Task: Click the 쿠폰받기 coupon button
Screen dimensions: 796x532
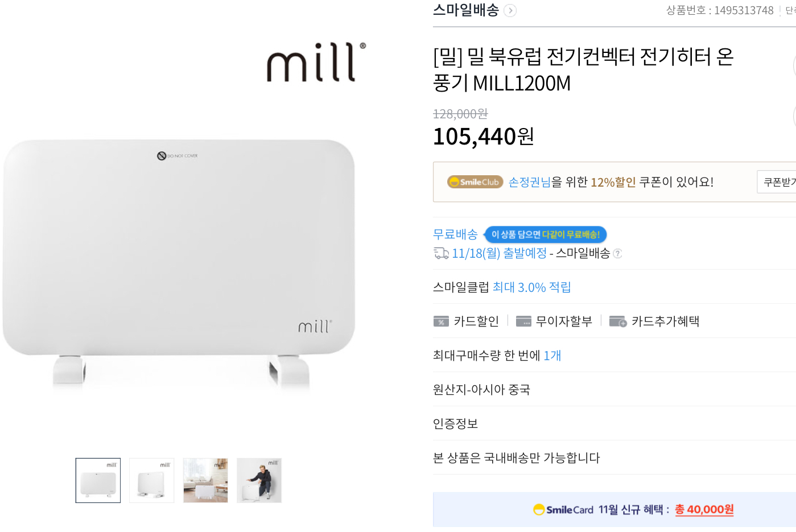Action: click(x=778, y=182)
